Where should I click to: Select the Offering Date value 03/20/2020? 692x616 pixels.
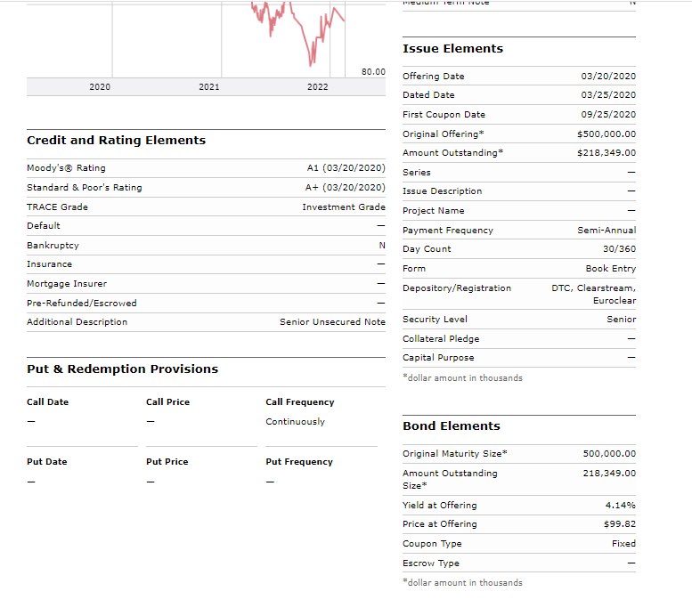click(x=608, y=77)
